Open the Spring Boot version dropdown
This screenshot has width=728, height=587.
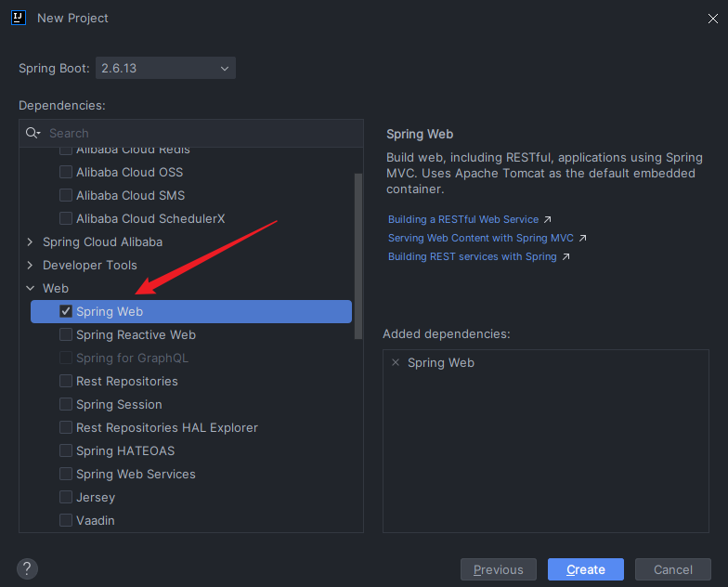coord(165,68)
